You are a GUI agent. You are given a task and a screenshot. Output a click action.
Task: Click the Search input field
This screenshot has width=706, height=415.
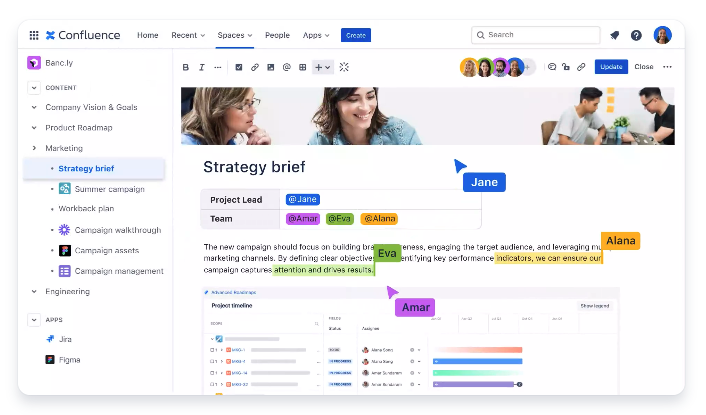(x=536, y=35)
